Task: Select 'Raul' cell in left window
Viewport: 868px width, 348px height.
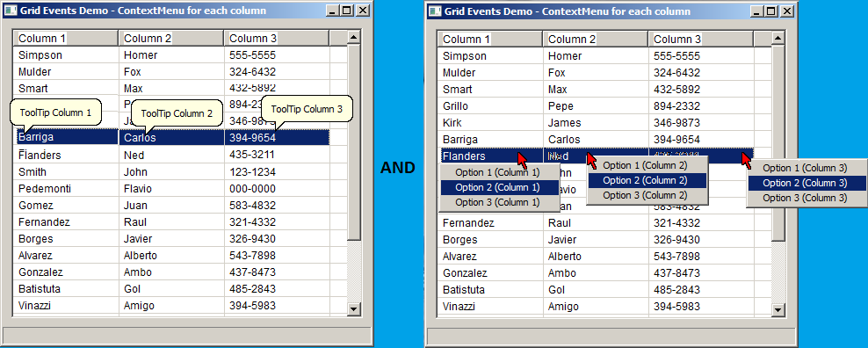Action: click(x=171, y=222)
